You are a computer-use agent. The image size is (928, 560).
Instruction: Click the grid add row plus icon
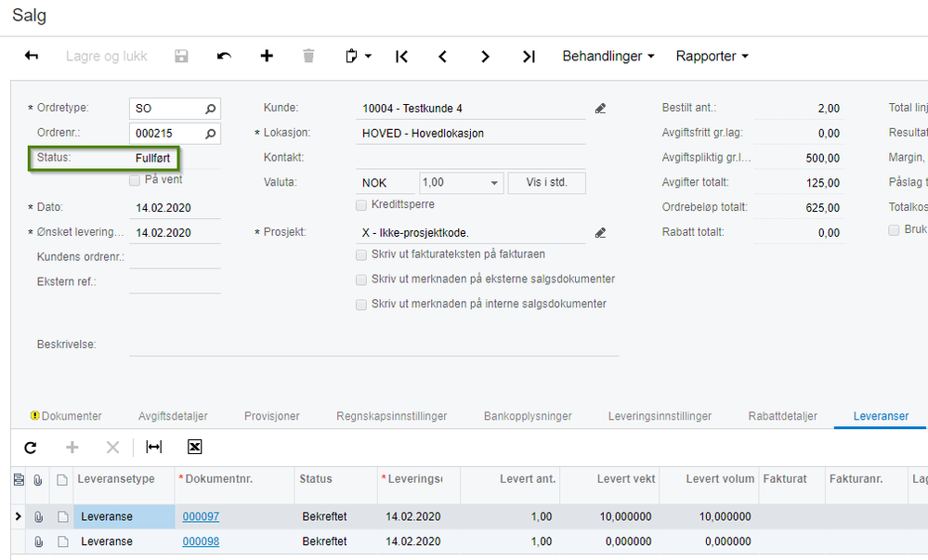tap(72, 448)
